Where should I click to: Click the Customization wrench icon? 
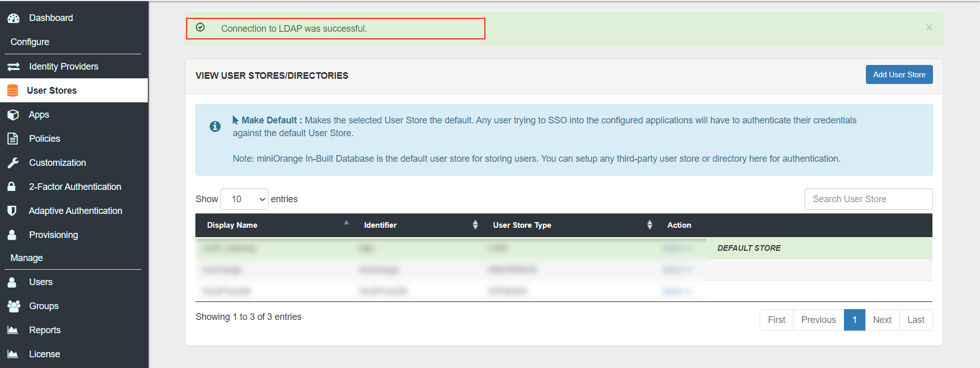(x=13, y=163)
